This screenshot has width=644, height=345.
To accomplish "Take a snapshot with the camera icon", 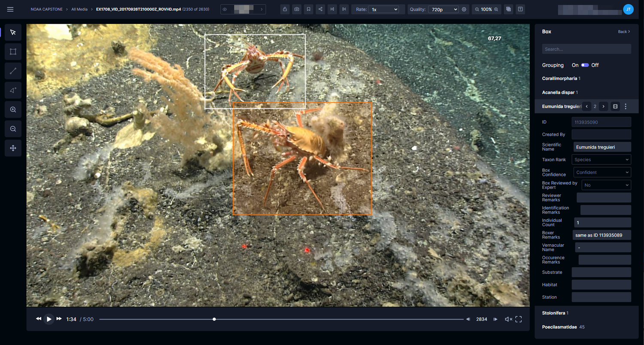I will click(x=297, y=9).
